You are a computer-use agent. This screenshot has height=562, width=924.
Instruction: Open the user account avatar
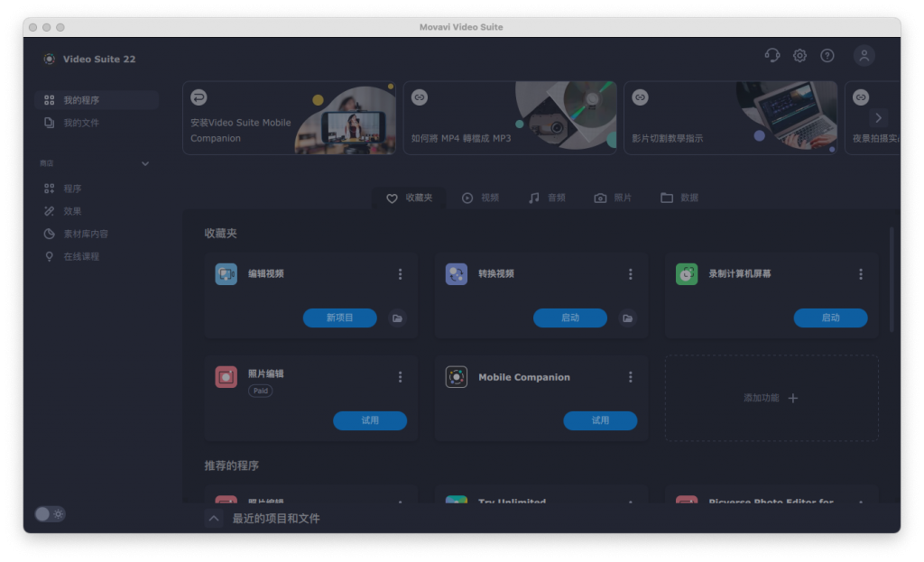(864, 55)
